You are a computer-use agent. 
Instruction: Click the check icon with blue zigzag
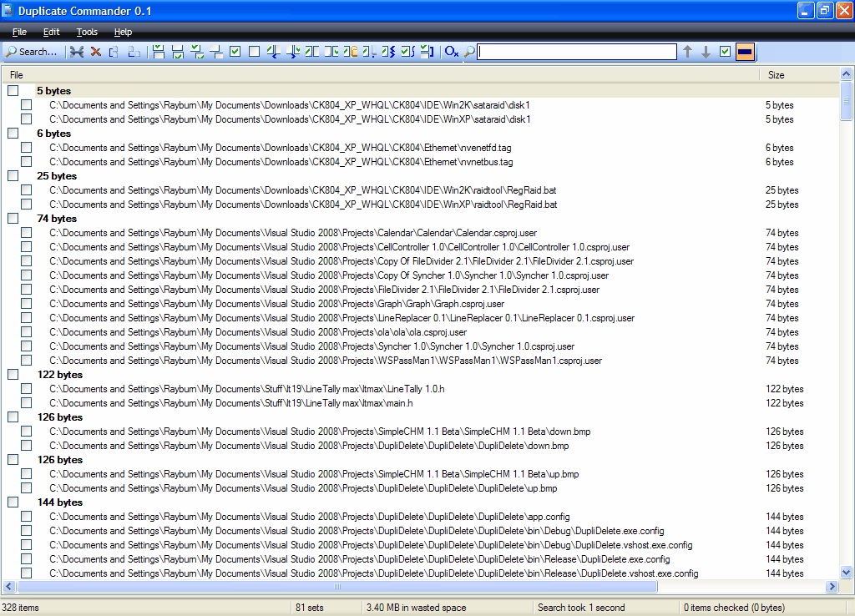(x=388, y=52)
